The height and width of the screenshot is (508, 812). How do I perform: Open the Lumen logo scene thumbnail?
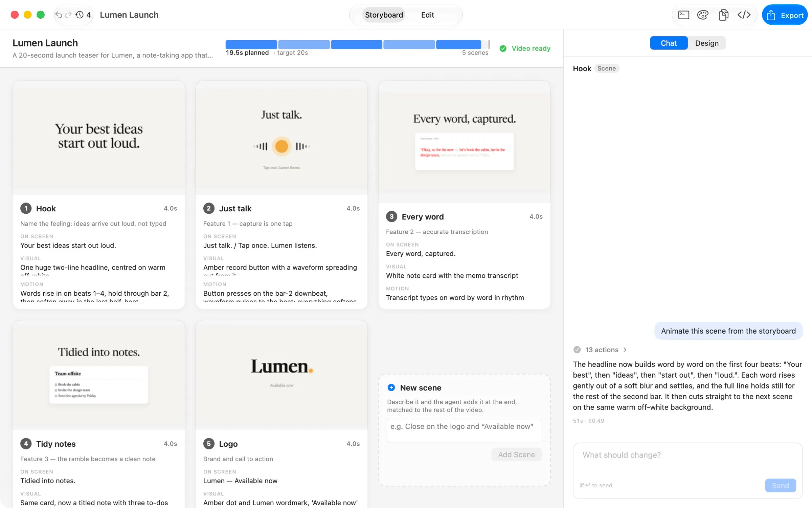tap(281, 375)
